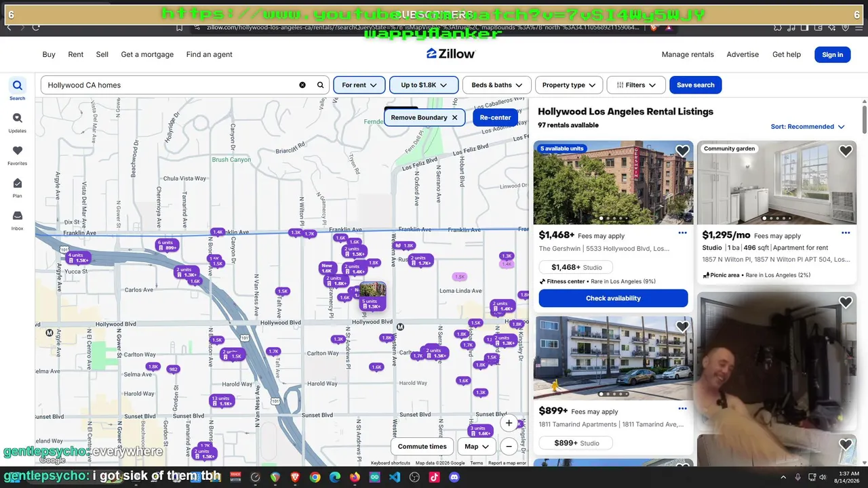Launch Firefox from the taskbar
Viewport: 868px width, 488px height.
355,477
